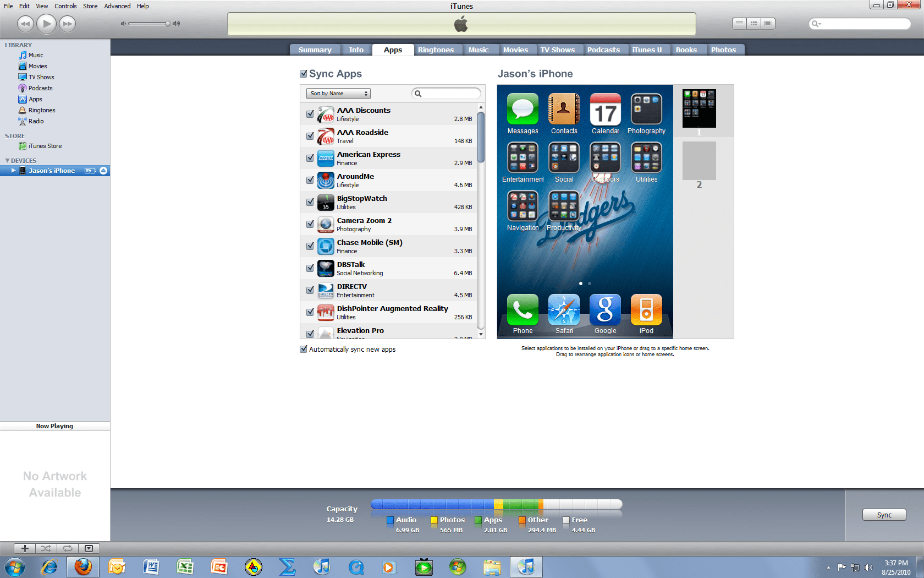Select the Safari icon in dock
Screen dimensions: 924x578
(x=564, y=309)
